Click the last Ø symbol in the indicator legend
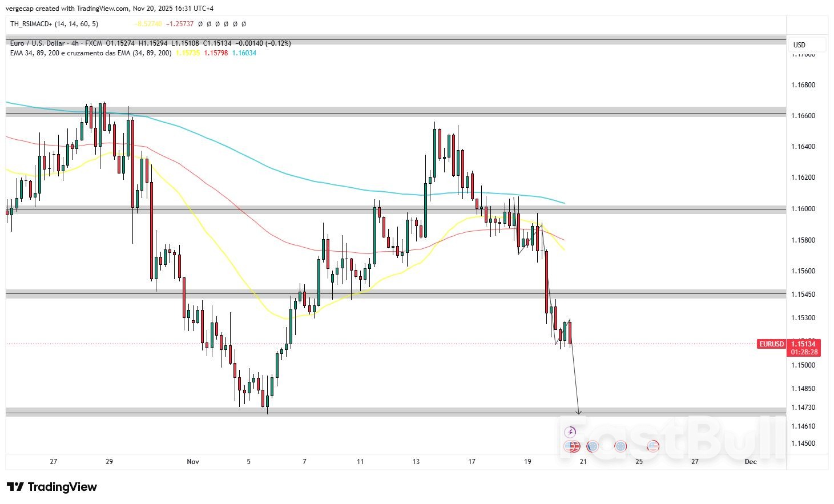Viewport: 834px width, 504px height. 244,24
